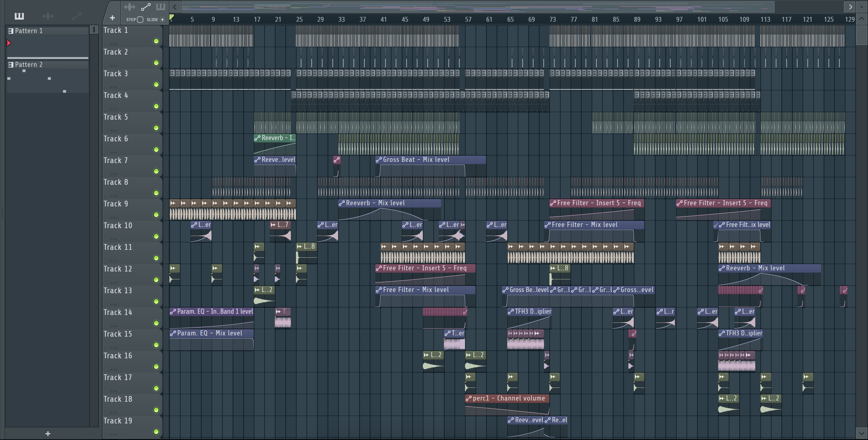This screenshot has width=868, height=440.
Task: Click the vertical scrollbar handle on the right
Action: pyautogui.click(x=862, y=35)
